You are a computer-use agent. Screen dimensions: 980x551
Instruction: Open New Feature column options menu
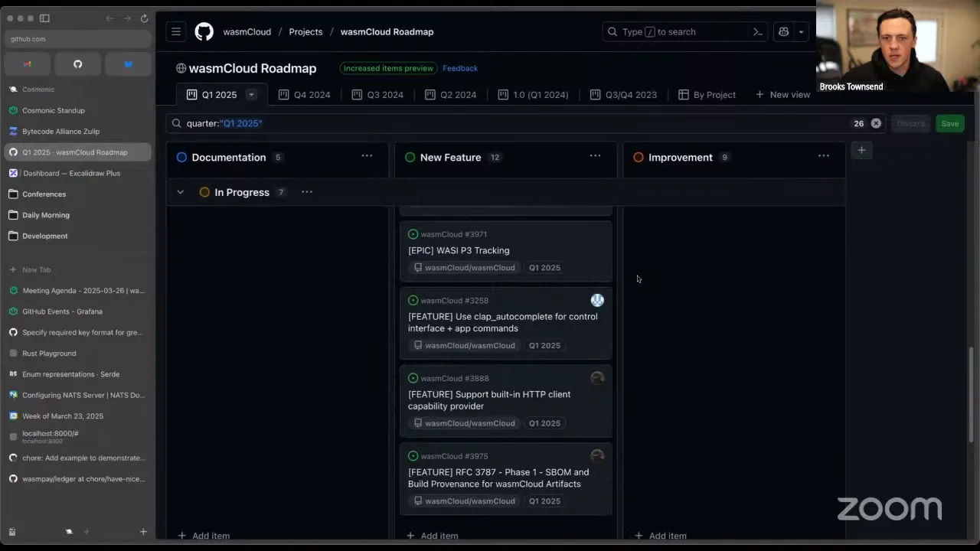click(595, 156)
